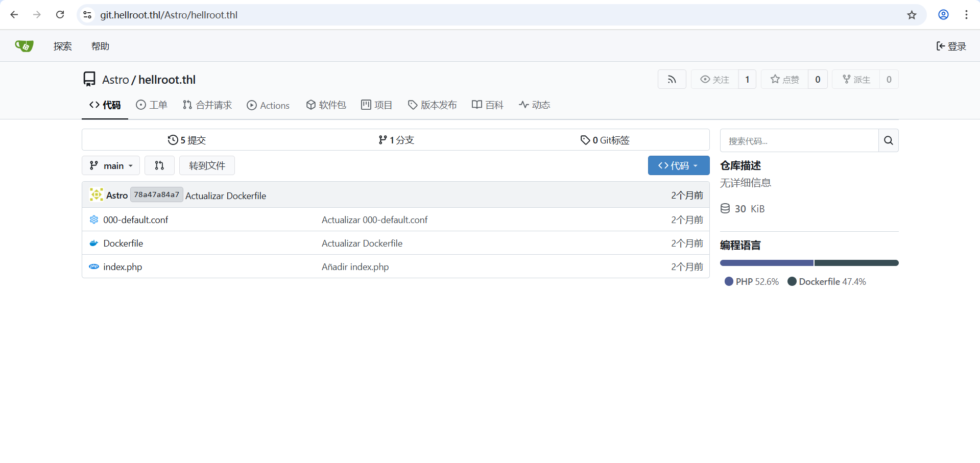Image resolution: width=980 pixels, height=463 pixels.
Task: Expand the blue 代码 clone dropdown
Action: pyautogui.click(x=679, y=165)
